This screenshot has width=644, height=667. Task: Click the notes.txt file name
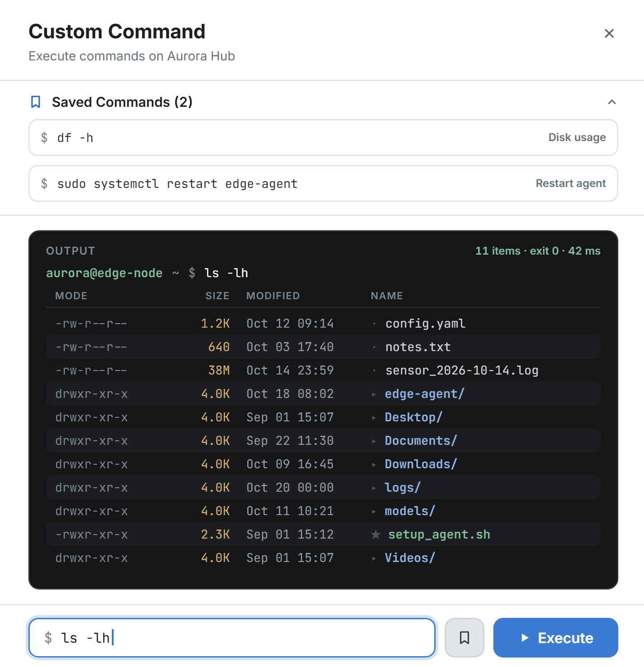[x=418, y=347]
